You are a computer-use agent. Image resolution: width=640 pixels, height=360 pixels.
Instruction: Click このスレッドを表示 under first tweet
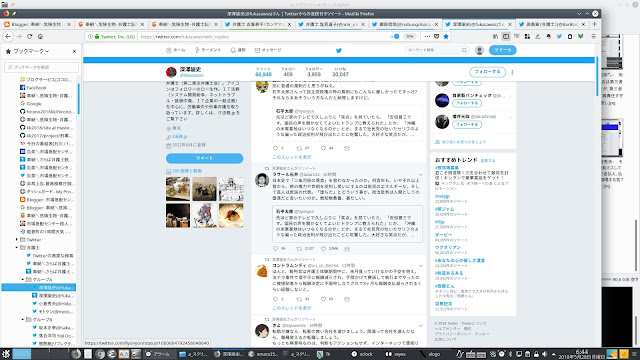tap(291, 157)
